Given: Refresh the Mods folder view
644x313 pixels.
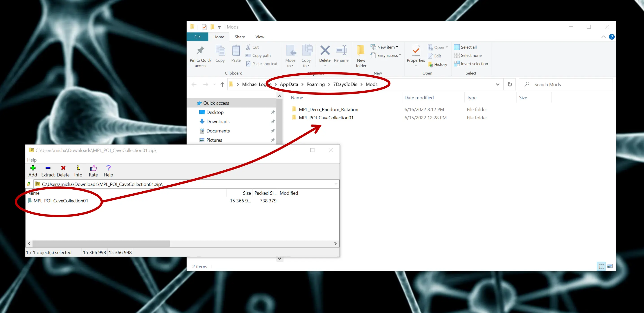Looking at the screenshot, I should click(510, 84).
